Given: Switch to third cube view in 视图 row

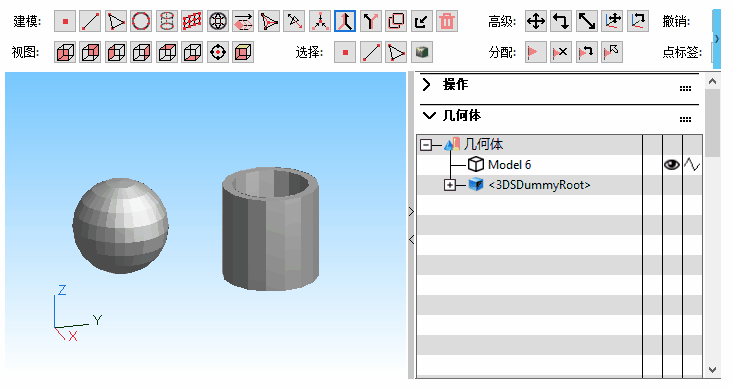Looking at the screenshot, I should 116,52.
